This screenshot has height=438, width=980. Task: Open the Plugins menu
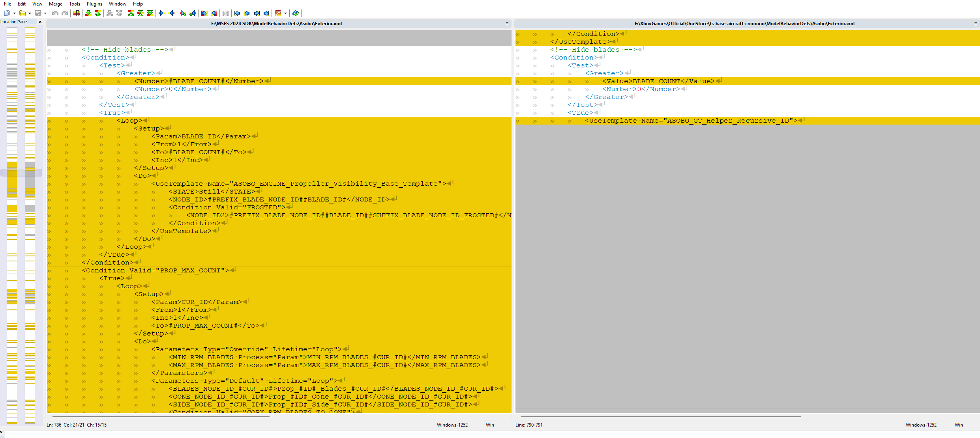click(x=94, y=4)
